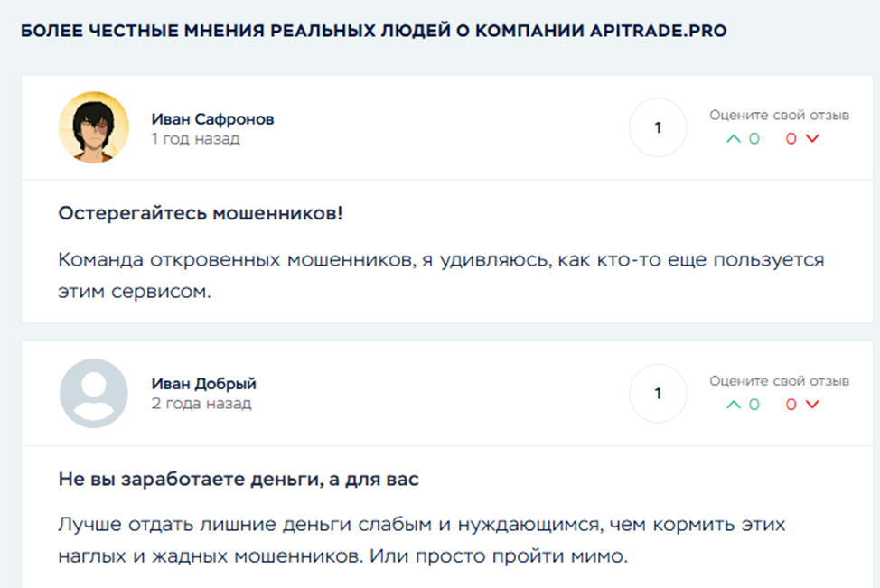Viewport: 880px width, 588px height.
Task: Click the "2 года назад" timestamp
Action: pos(201,404)
